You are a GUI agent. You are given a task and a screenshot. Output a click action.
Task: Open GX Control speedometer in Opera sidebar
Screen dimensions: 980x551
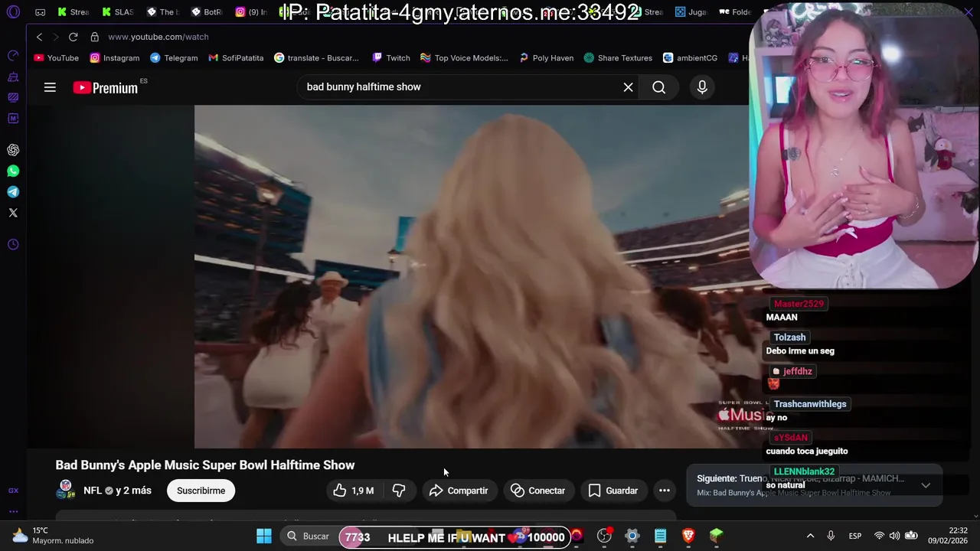click(13, 56)
